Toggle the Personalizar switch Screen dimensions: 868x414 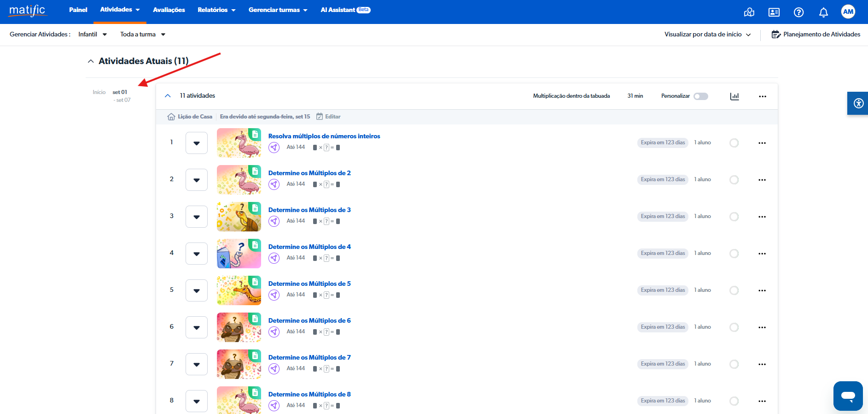[700, 96]
